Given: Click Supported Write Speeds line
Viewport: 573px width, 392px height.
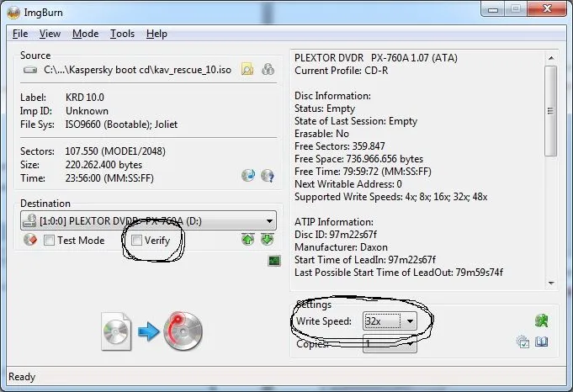Looking at the screenshot, I should (391, 197).
